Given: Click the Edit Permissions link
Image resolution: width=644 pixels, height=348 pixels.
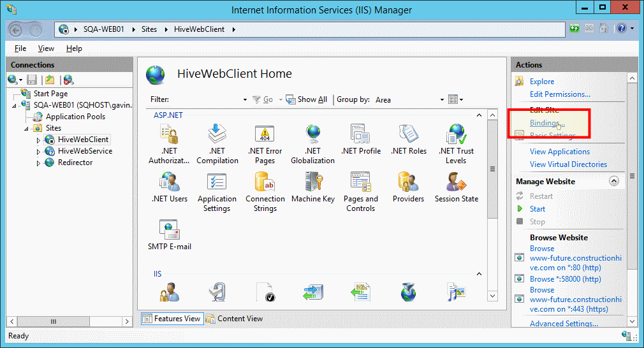Looking at the screenshot, I should point(559,94).
